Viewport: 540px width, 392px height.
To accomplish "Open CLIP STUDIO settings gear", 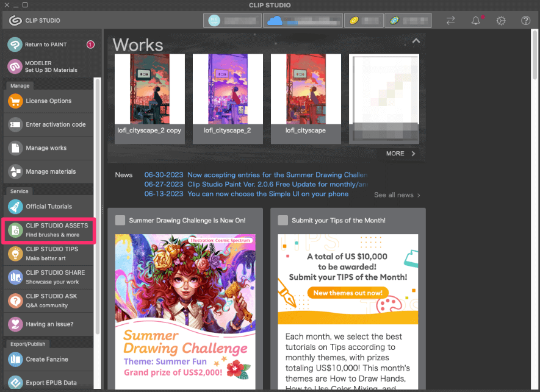I will (501, 20).
